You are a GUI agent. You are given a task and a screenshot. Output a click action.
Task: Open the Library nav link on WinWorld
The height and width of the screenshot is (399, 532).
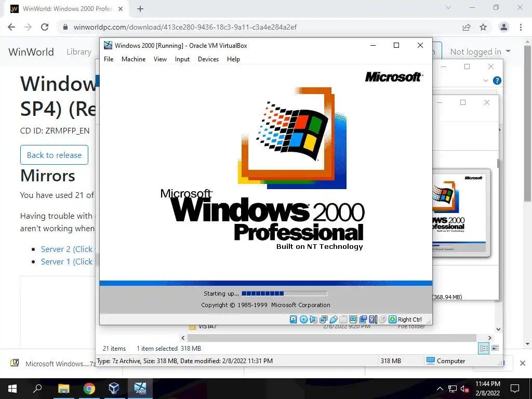click(x=79, y=52)
